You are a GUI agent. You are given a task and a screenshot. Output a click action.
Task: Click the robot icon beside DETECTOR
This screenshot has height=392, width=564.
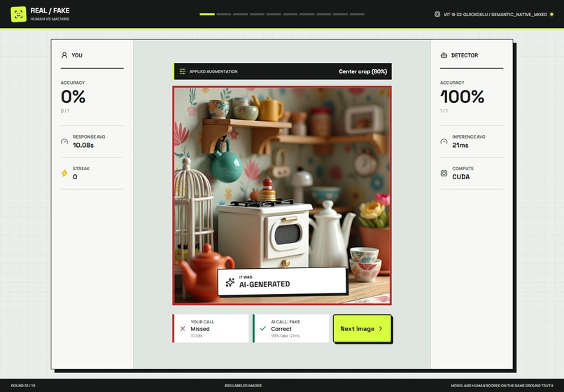[x=444, y=55]
